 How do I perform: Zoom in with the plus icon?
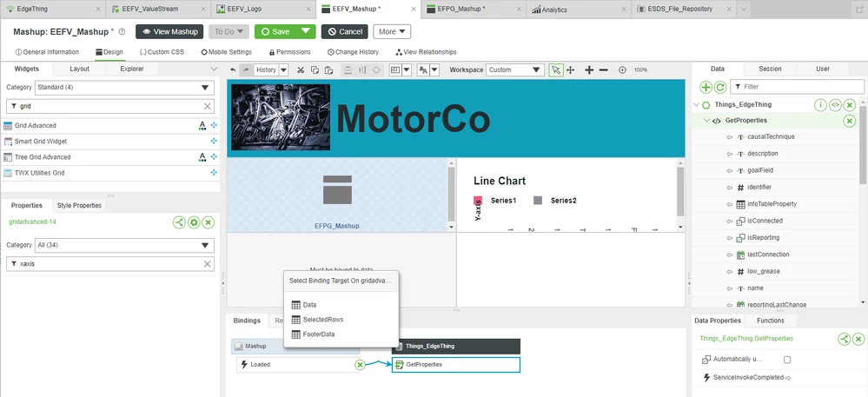tap(589, 69)
